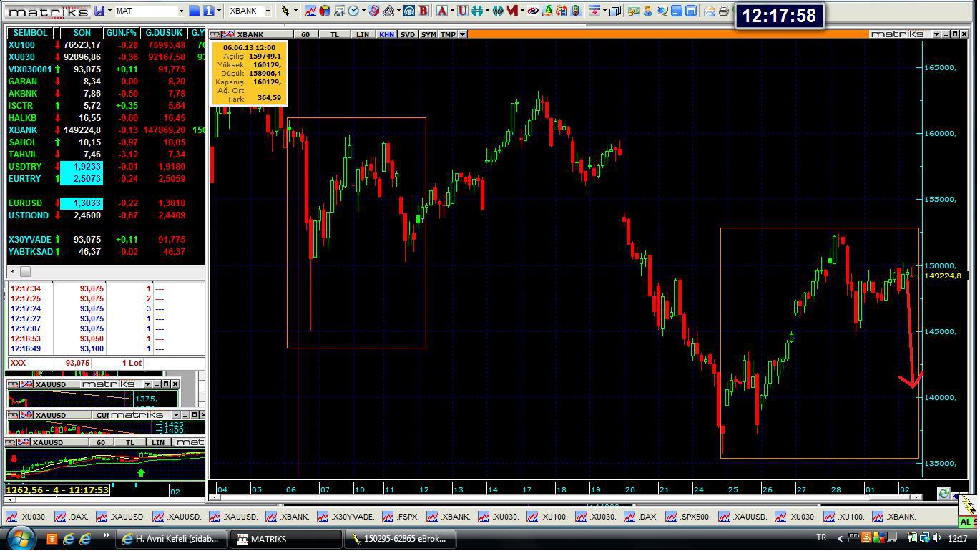Toggle the SYM button on the XBANK chart
This screenshot has width=980, height=551.
pos(428,34)
